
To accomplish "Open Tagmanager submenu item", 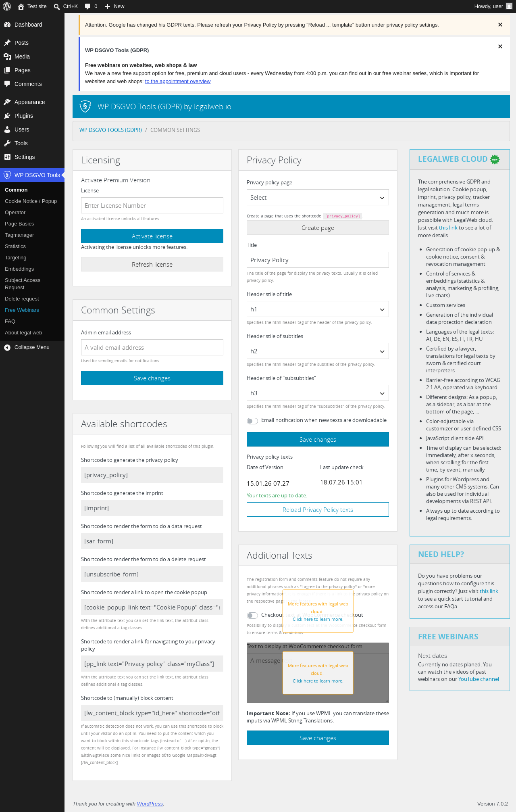I will pyautogui.click(x=19, y=235).
